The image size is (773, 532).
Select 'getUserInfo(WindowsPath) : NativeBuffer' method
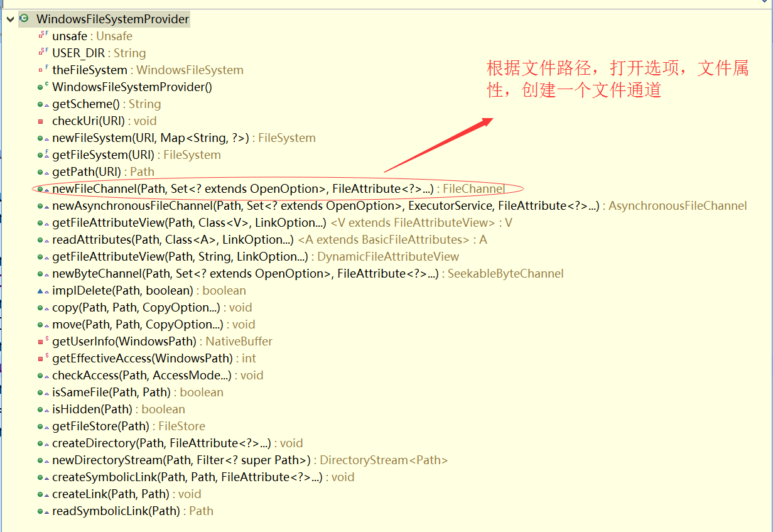coord(162,342)
